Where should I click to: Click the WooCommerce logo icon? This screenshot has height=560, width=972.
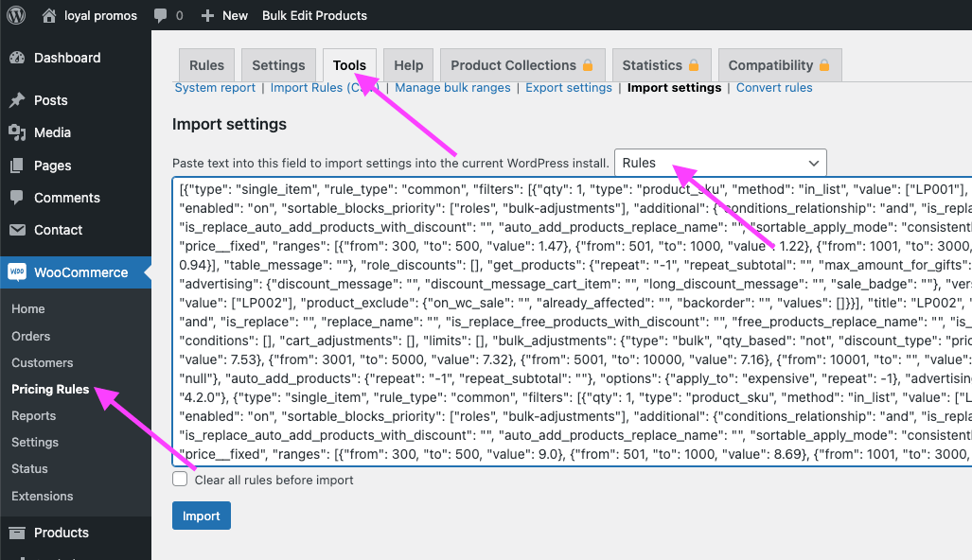[17, 271]
